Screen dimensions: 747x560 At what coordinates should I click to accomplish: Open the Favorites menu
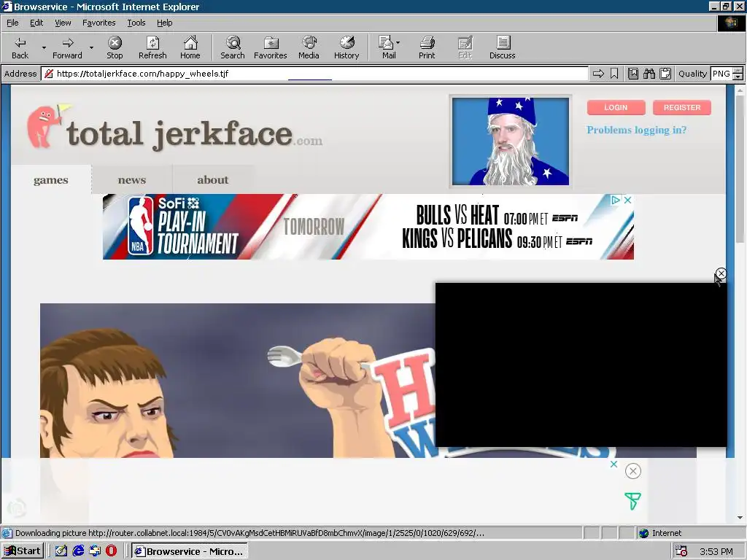click(98, 23)
